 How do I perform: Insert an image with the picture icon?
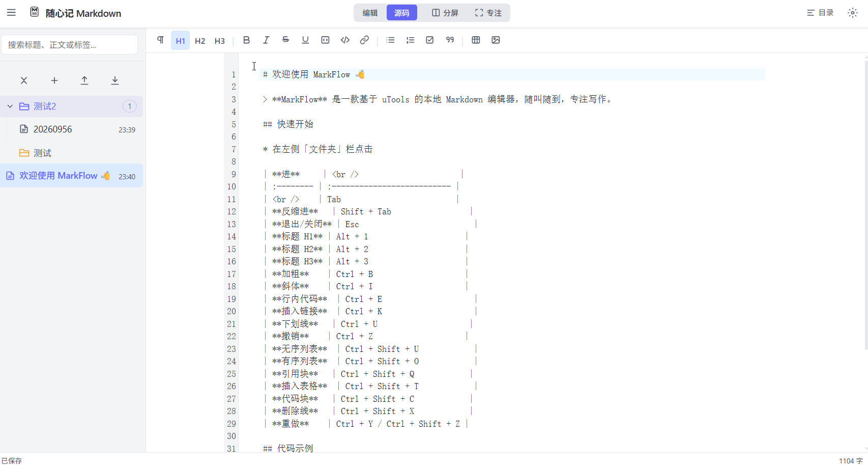tap(496, 40)
